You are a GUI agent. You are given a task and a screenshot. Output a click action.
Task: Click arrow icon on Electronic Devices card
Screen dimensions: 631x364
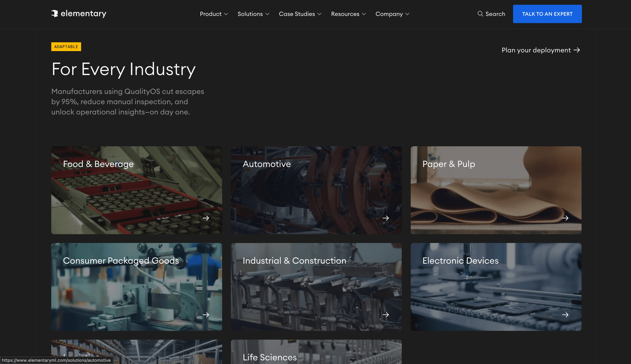(x=565, y=315)
